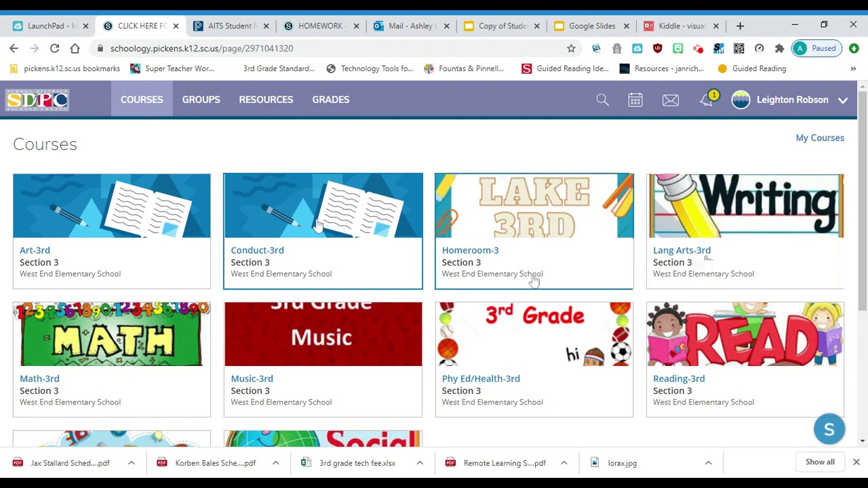Click the MATH course banner image

112,334
